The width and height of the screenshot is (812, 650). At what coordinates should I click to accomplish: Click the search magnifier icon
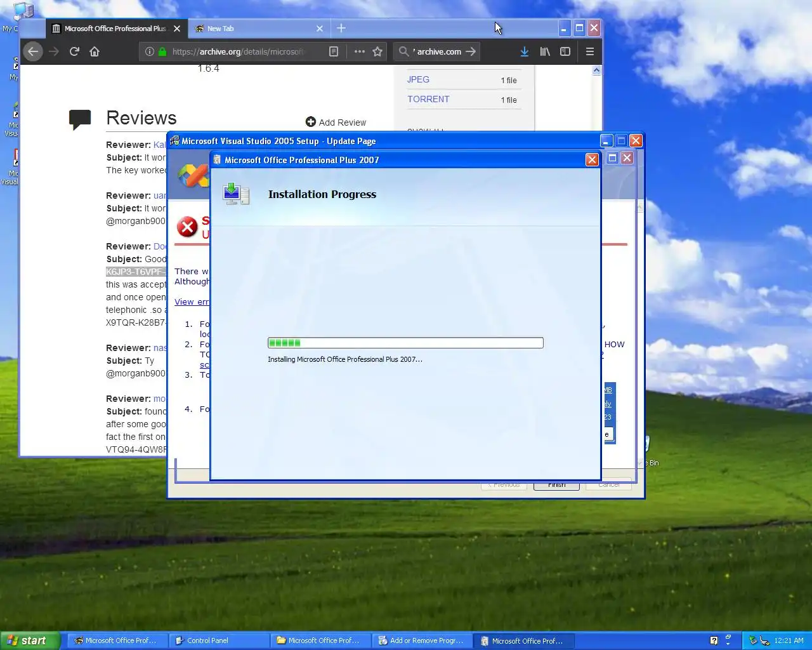tap(403, 51)
